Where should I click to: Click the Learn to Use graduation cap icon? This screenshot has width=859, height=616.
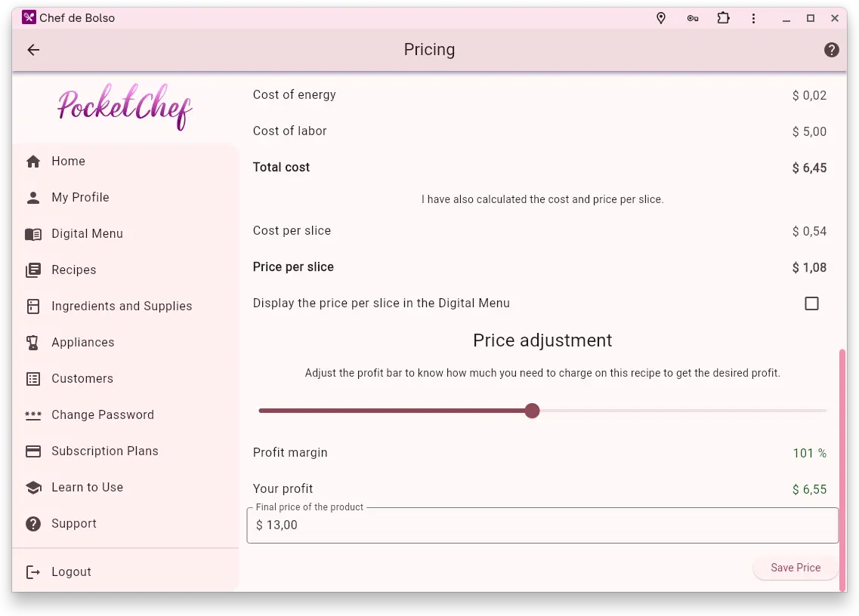[x=33, y=488]
